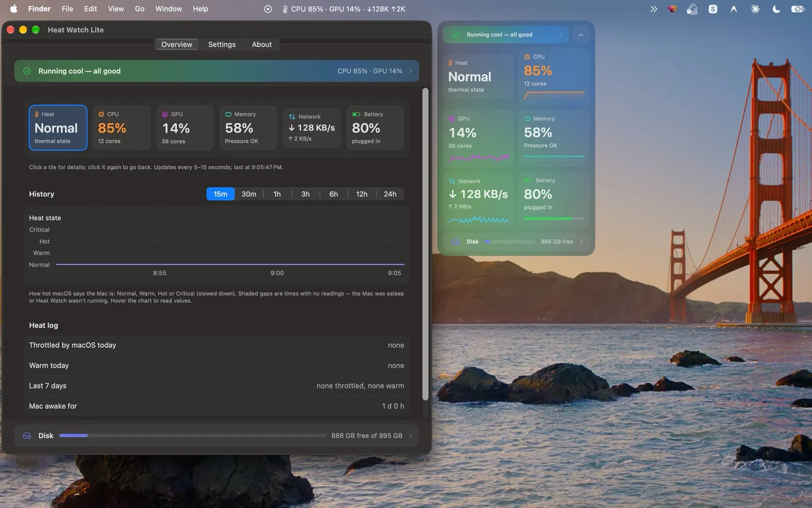Switch history range to 1h
This screenshot has height=508, width=812.
coord(277,194)
